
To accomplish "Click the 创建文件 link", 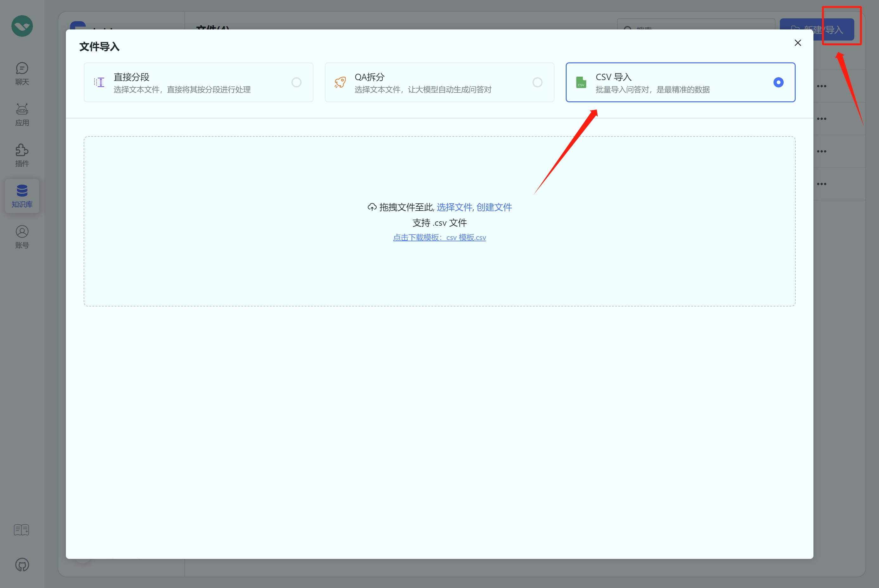I will pyautogui.click(x=494, y=207).
